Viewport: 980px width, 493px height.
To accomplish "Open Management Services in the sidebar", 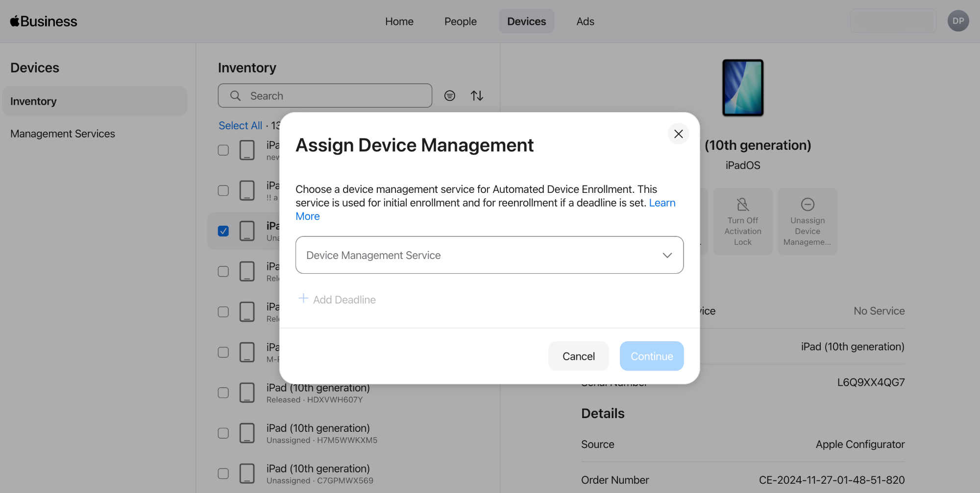I will tap(63, 134).
